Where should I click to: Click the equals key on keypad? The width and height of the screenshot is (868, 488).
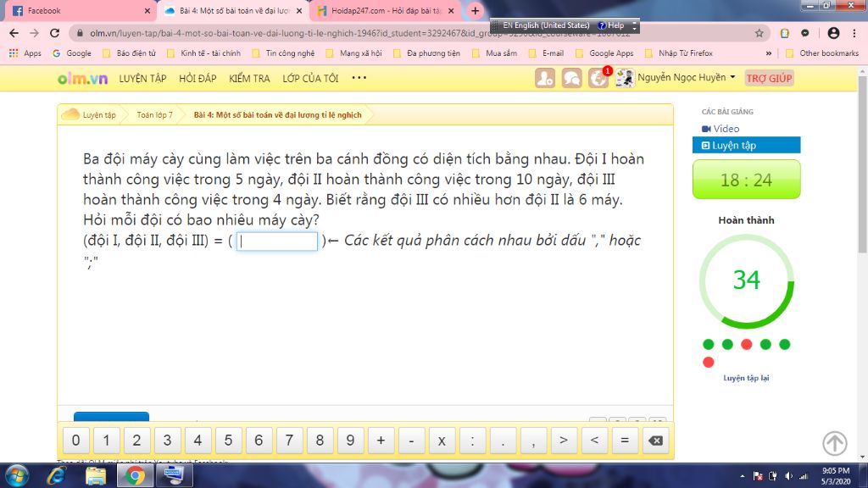(x=625, y=441)
